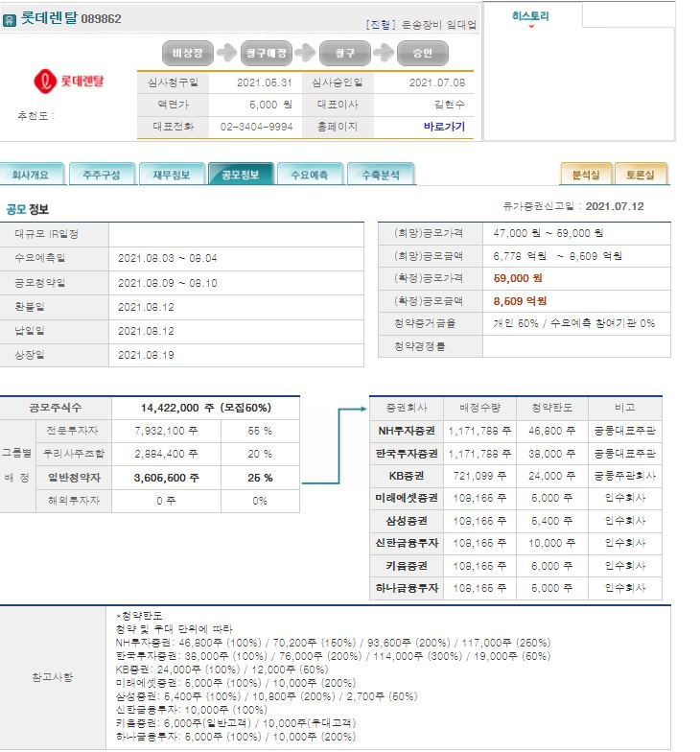Click the 공모청약일 value 2021.08.09 ~ 08.10
This screenshot has height=752, width=700.
tap(167, 283)
